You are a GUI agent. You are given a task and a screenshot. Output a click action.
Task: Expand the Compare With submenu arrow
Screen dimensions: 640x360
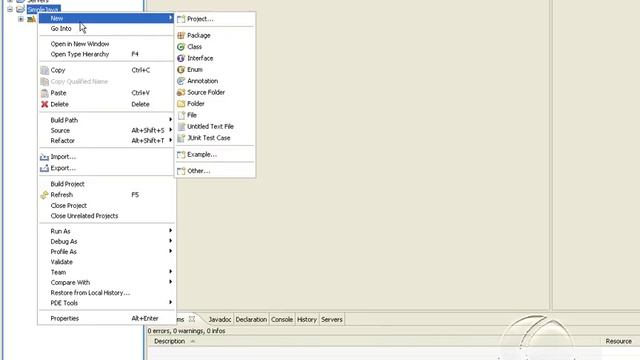[171, 282]
